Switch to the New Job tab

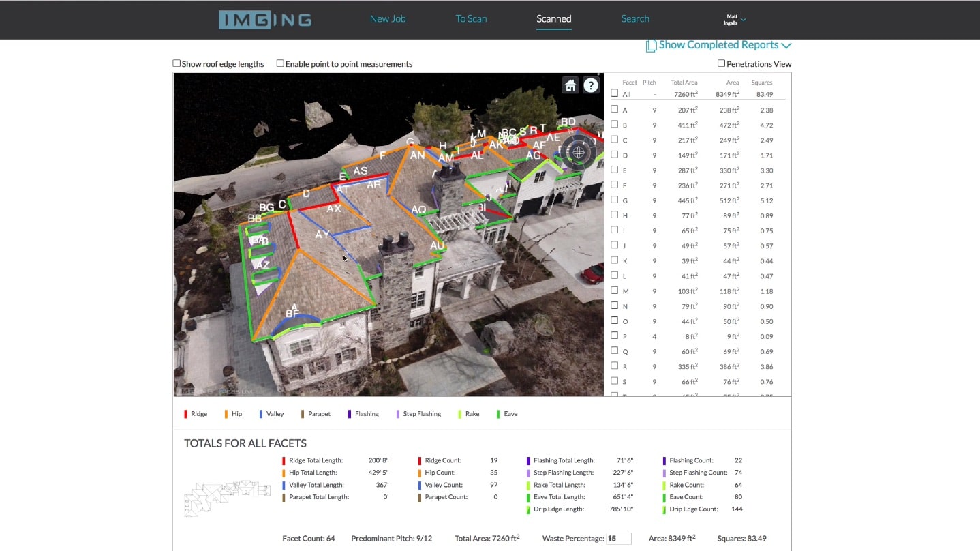coord(388,19)
